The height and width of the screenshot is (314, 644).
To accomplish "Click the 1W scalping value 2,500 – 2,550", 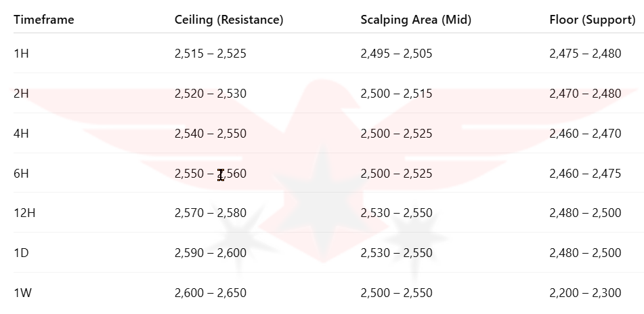I will 396,293.
